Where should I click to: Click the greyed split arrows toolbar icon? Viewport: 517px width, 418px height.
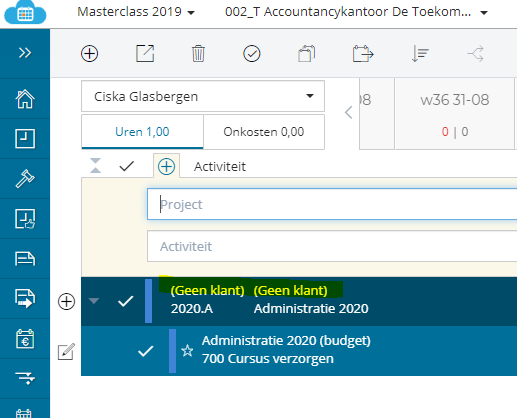pyautogui.click(x=475, y=54)
